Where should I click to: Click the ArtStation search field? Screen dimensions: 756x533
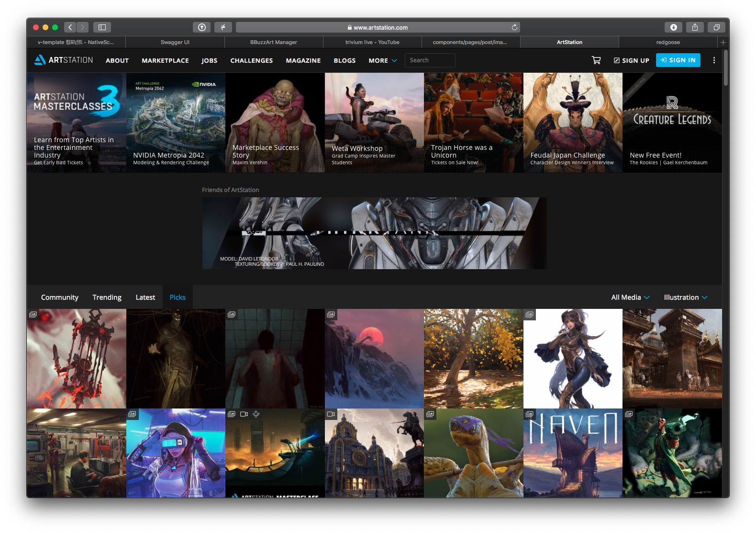pos(430,60)
